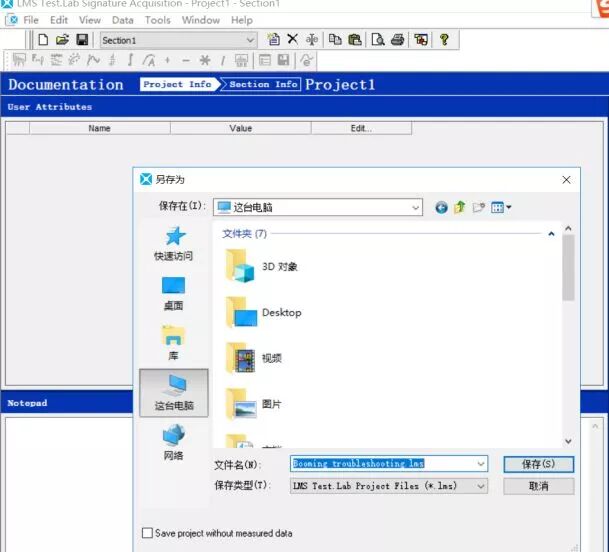Click the integral symbol toolbar icon

click(130, 60)
